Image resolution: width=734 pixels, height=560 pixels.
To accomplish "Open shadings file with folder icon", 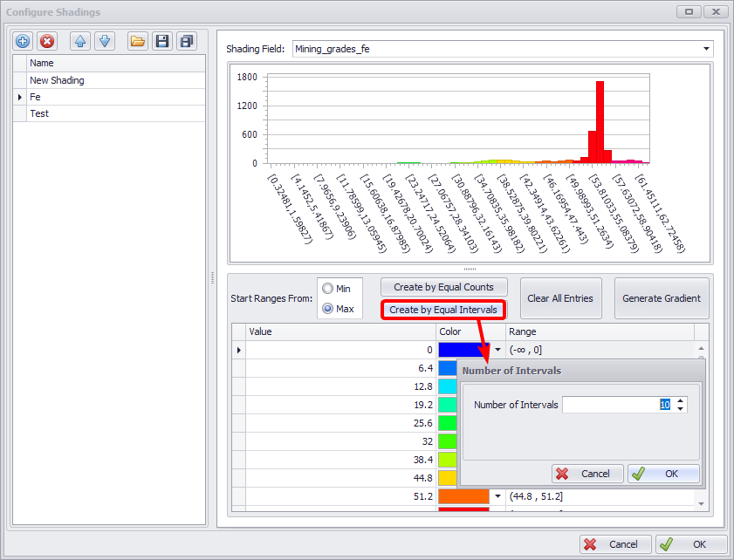I will click(x=137, y=41).
